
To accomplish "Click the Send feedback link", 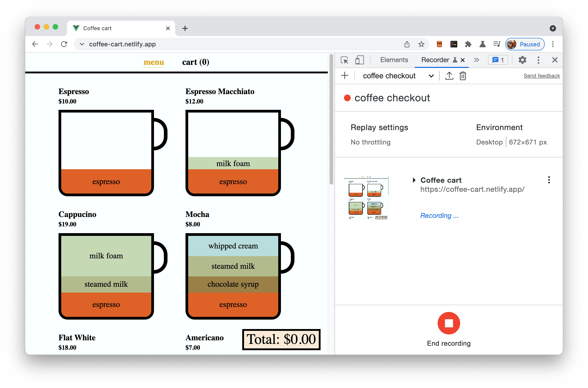I will [x=541, y=75].
